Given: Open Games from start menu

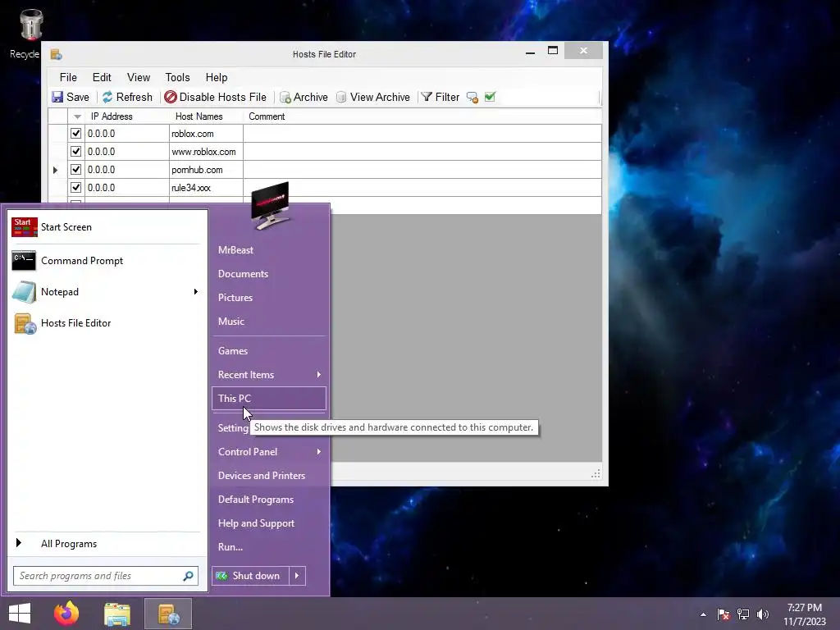Looking at the screenshot, I should coord(269,351).
